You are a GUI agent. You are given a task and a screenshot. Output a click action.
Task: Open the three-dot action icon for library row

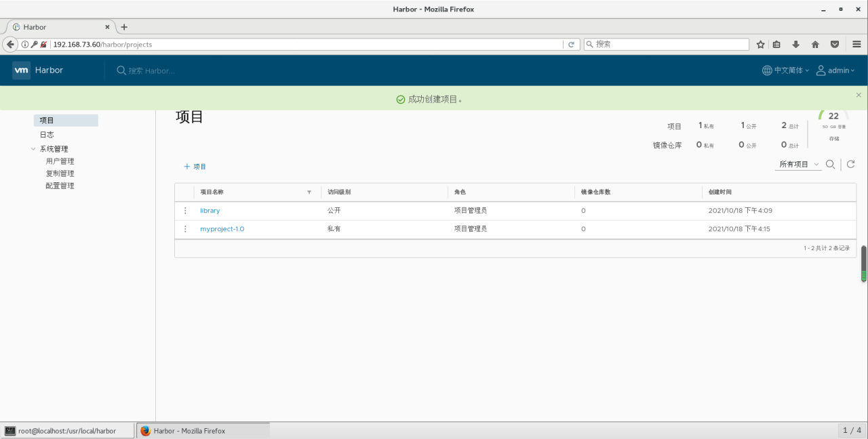(x=185, y=210)
